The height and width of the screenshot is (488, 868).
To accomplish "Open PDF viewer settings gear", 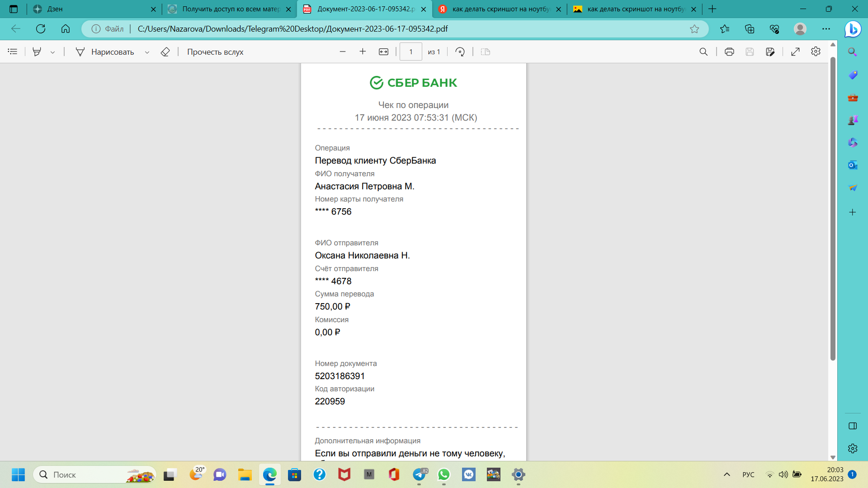I will 816,52.
